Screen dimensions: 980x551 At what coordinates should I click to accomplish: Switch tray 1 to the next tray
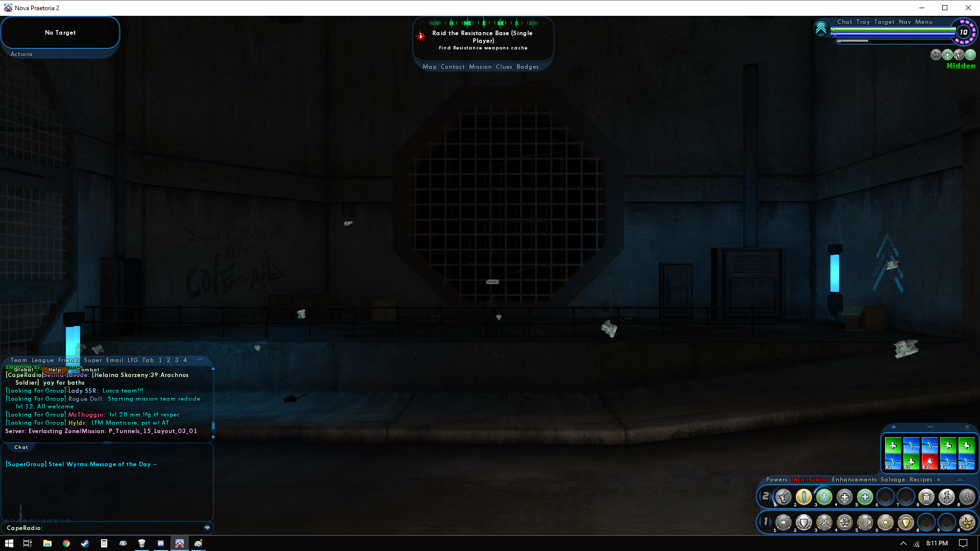click(772, 522)
